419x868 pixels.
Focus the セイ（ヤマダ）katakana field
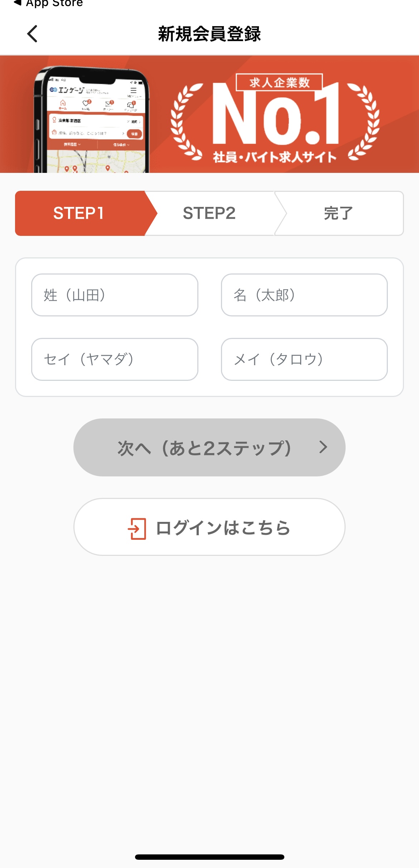115,359
